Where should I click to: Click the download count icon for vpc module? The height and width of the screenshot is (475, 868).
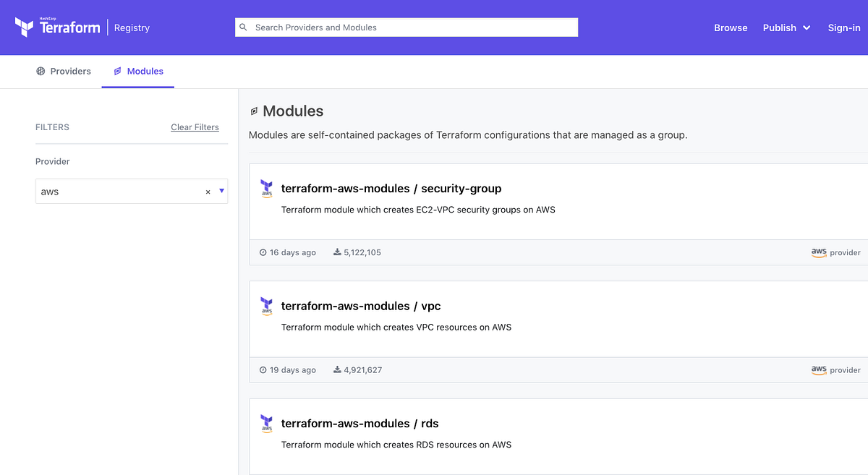[x=336, y=369]
